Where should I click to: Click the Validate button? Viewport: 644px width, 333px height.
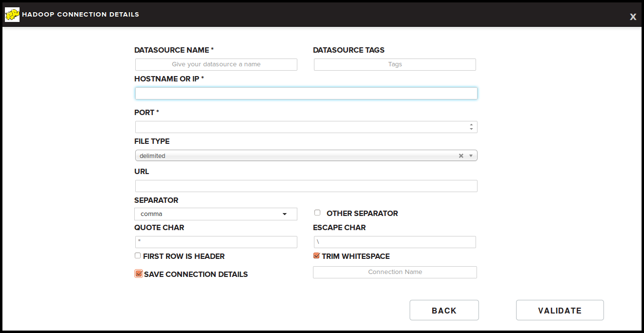(x=560, y=310)
